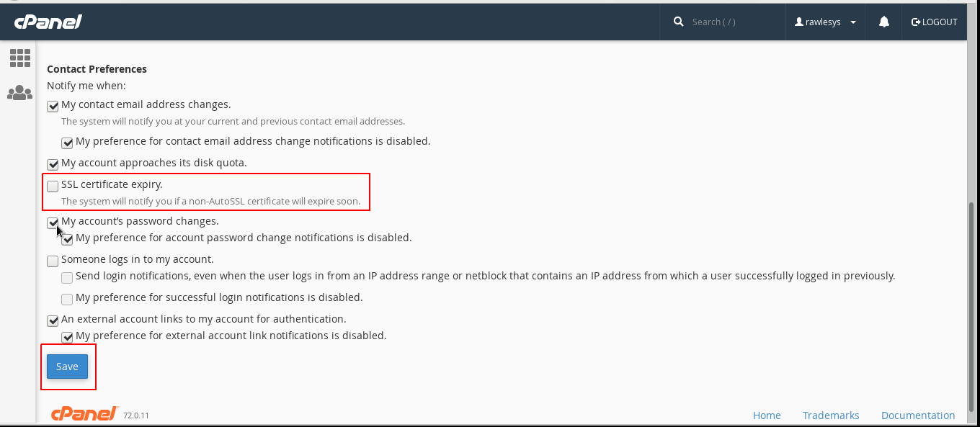Click the search magnifier icon
Viewport: 980px width, 427px height.
coord(678,21)
